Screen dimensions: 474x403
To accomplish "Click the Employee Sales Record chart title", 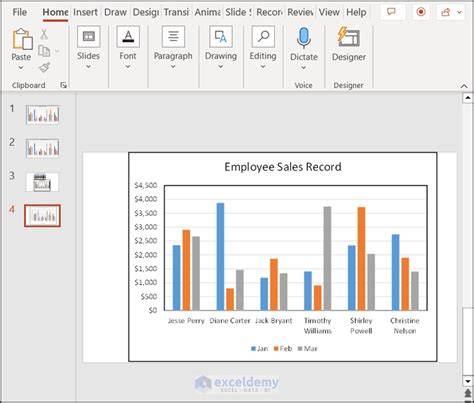I will coord(283,167).
